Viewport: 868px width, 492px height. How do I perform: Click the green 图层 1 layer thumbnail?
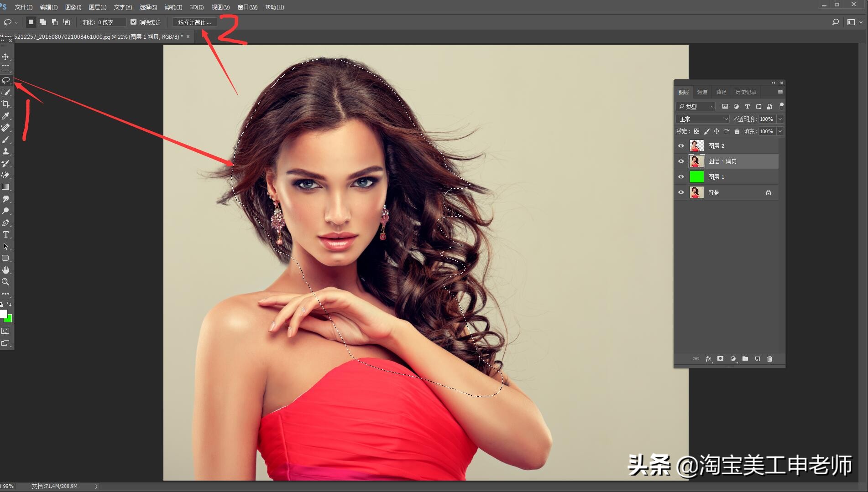point(696,177)
